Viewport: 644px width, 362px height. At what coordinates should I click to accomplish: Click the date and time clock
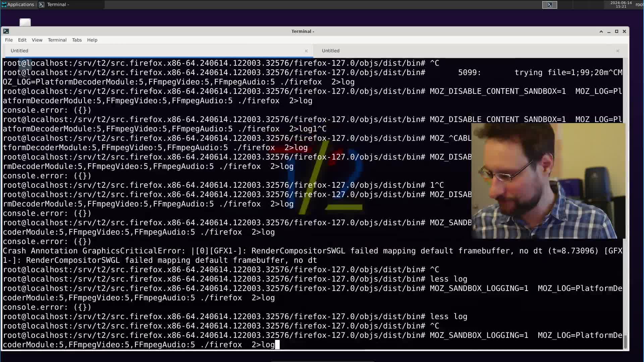(621, 4)
